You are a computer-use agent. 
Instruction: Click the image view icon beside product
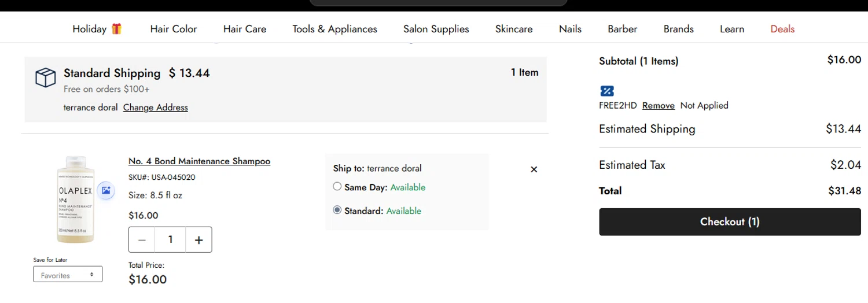105,190
